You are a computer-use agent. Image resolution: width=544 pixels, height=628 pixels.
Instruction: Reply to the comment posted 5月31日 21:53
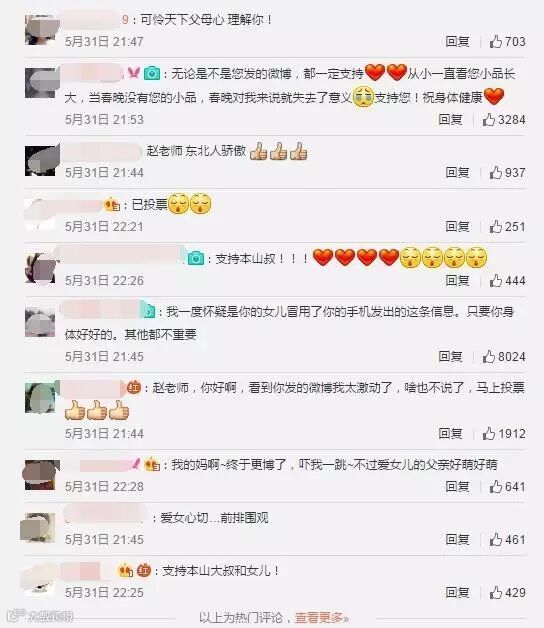click(450, 119)
